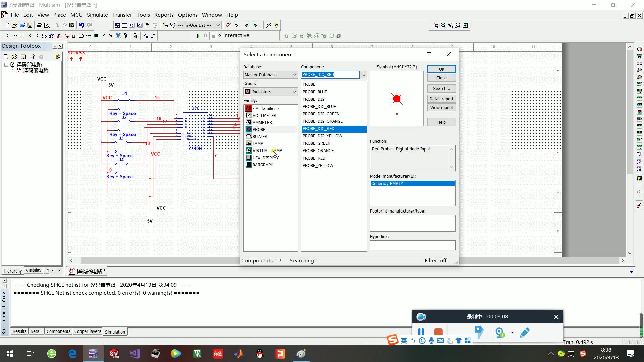Open the component search filter icon

[363, 75]
